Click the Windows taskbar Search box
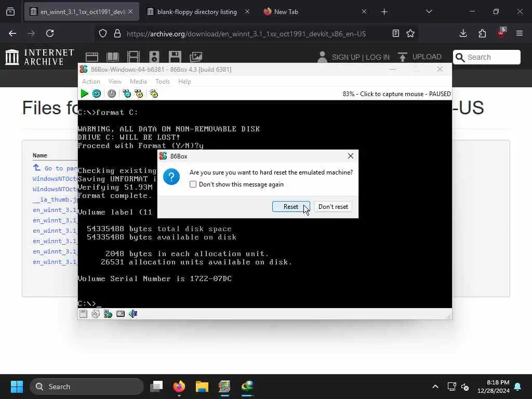532x399 pixels. tap(87, 387)
